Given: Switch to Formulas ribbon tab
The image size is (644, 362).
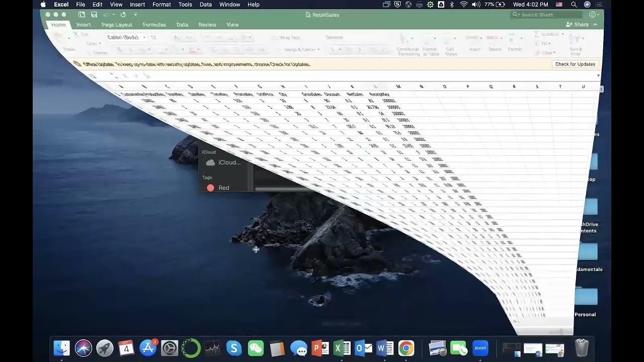Looking at the screenshot, I should 154,25.
